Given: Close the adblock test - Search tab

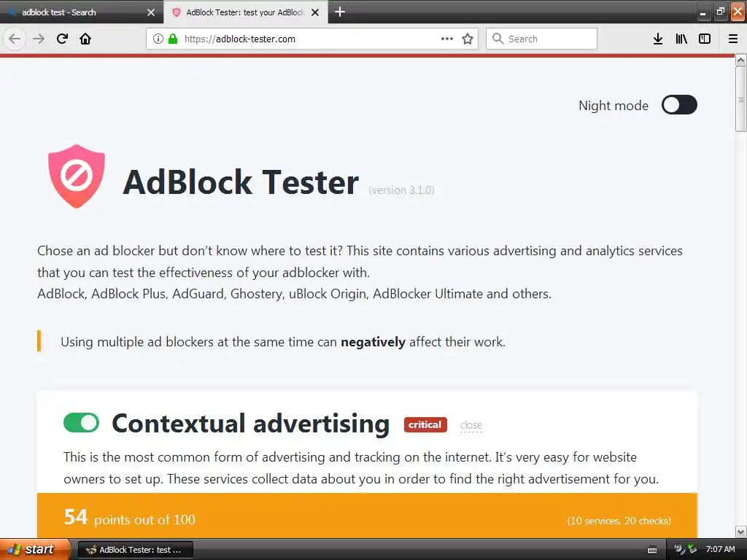Looking at the screenshot, I should click(x=151, y=12).
